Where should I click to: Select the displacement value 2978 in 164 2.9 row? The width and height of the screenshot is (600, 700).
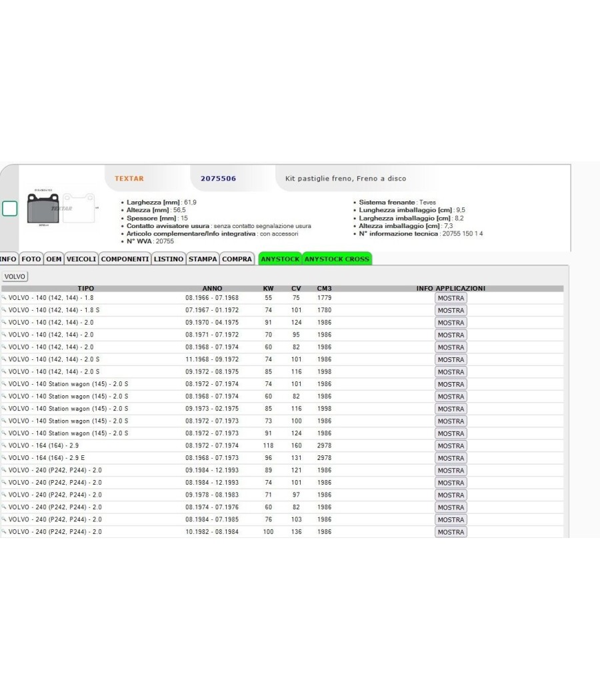(x=325, y=445)
